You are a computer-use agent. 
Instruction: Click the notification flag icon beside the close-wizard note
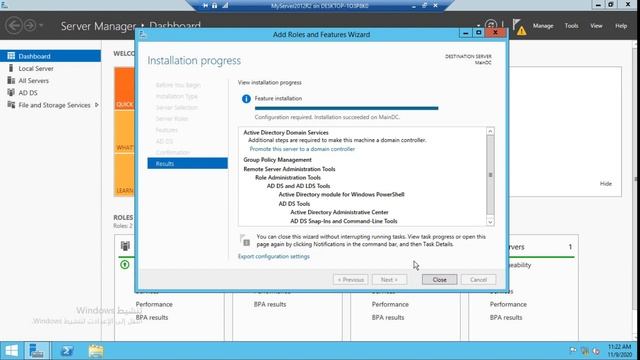[245, 240]
